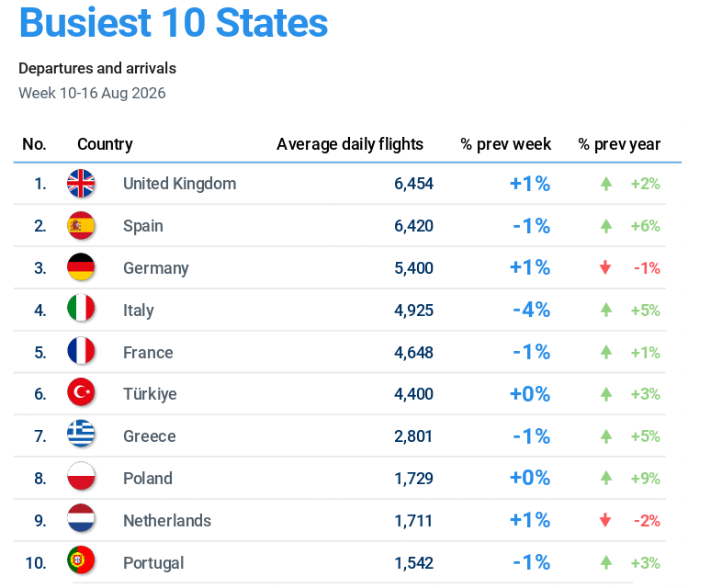Image resolution: width=722 pixels, height=588 pixels.
Task: Click Germany's red down arrow
Action: coord(605,267)
